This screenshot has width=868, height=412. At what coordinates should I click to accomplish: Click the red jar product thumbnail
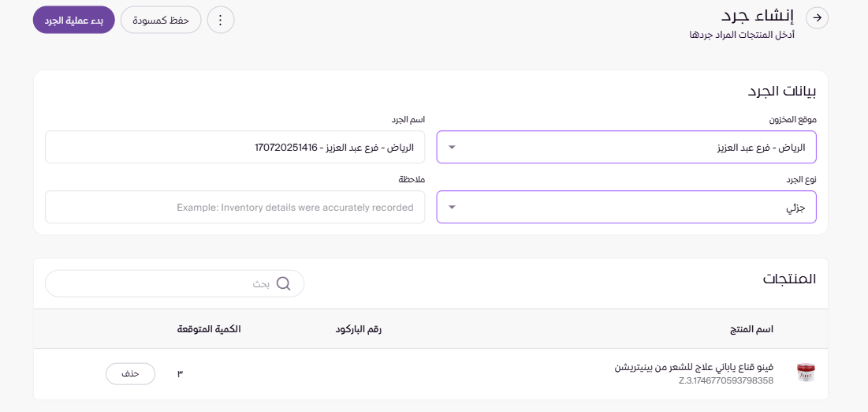click(x=806, y=373)
